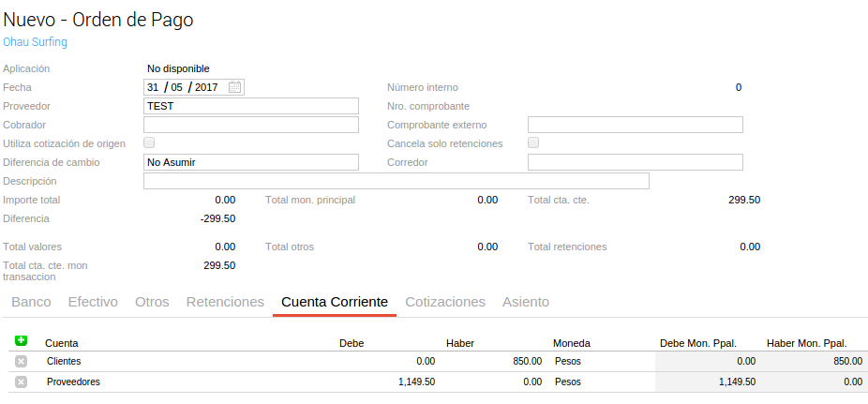Select the Otros tab
Screen dimensions: 868x404
coord(152,302)
